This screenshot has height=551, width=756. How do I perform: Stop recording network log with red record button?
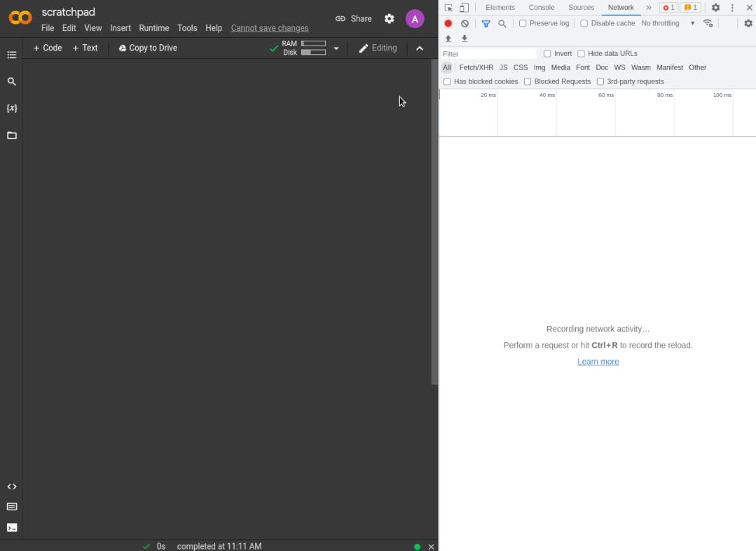pyautogui.click(x=448, y=23)
